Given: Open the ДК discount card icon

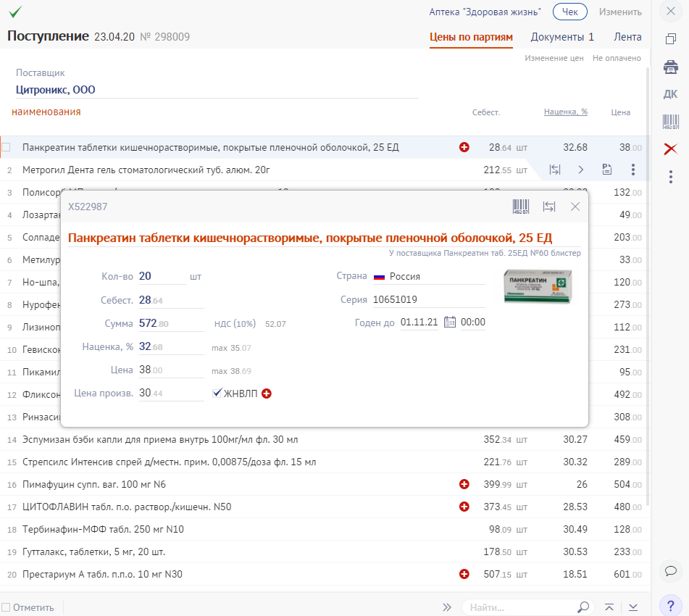Looking at the screenshot, I should [x=671, y=94].
